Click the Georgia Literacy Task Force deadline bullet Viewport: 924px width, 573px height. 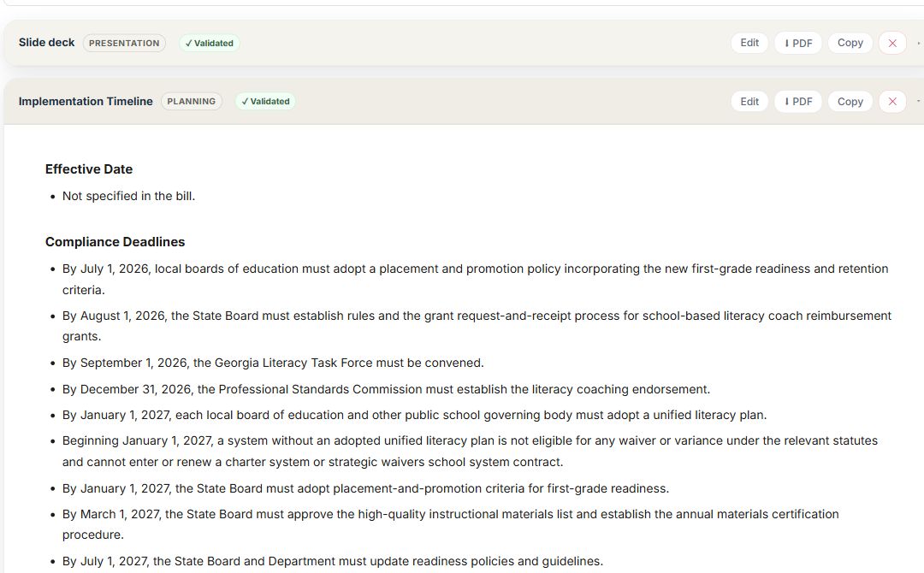coord(273,363)
